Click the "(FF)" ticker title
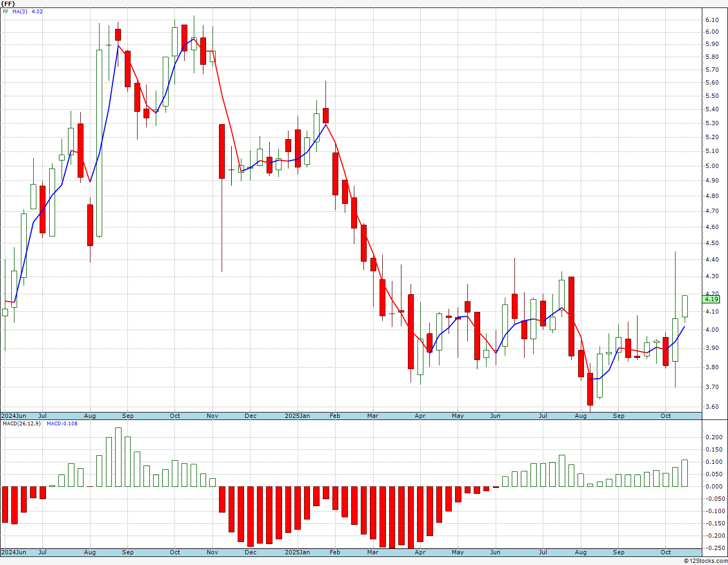The image size is (728, 565). [x=7, y=4]
